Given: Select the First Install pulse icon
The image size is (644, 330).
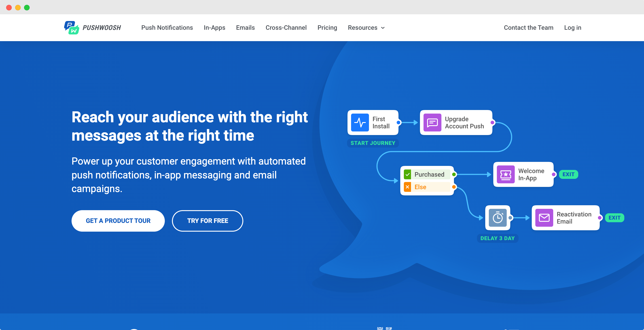Looking at the screenshot, I should point(360,123).
